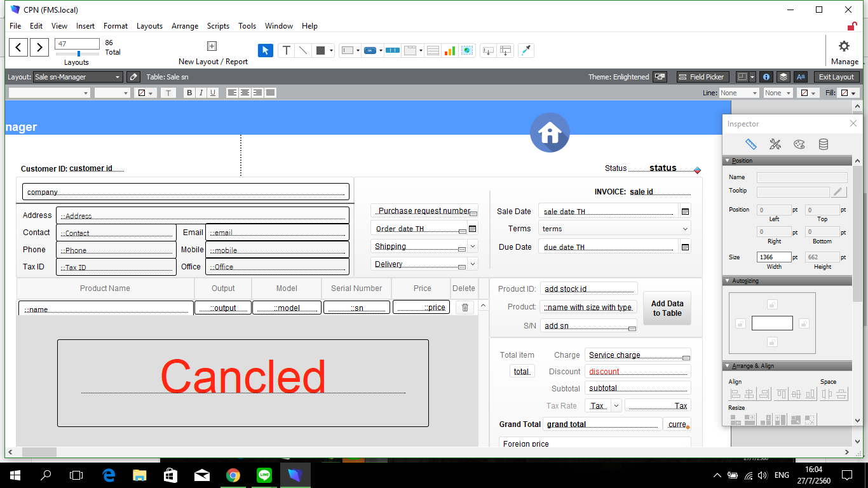Collapse the Autosizing section
The width and height of the screenshot is (868, 488).
[x=728, y=280]
